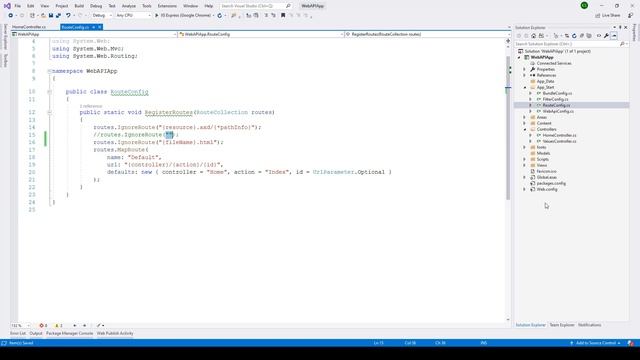The image size is (640, 360).
Task: Open the Build menu
Action: pos(79,6)
